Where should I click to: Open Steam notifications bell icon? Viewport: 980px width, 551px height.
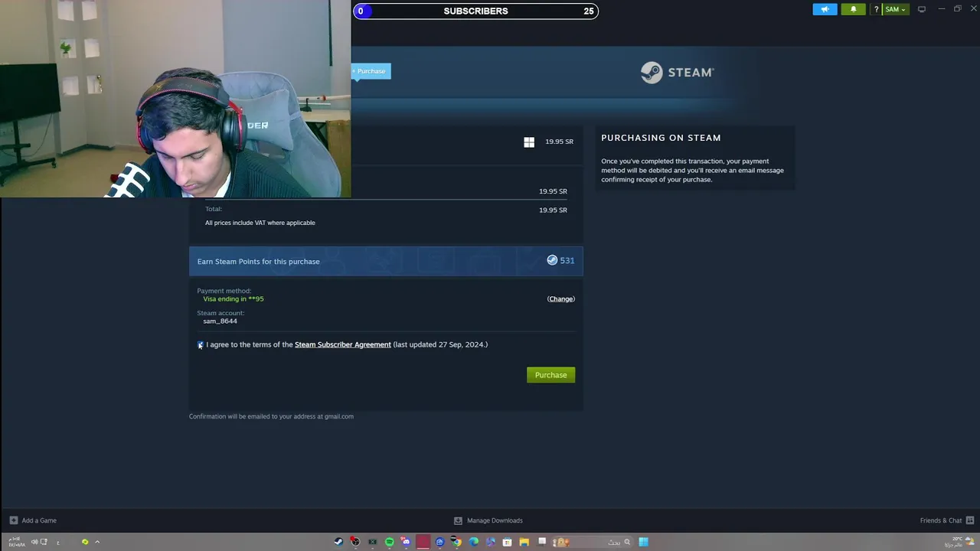coord(854,9)
